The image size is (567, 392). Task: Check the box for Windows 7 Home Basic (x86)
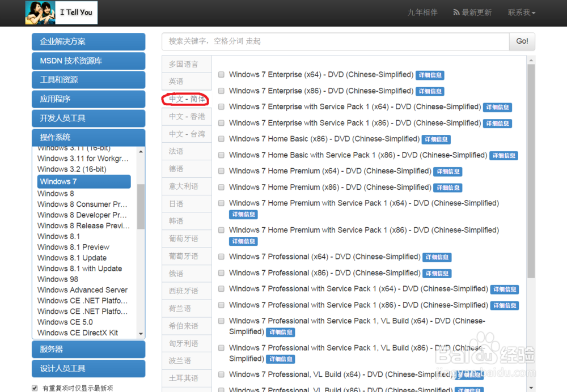(221, 139)
